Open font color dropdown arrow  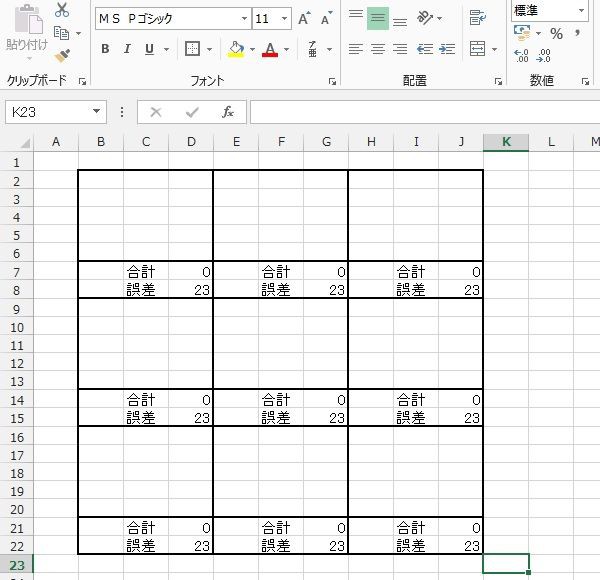(286, 49)
